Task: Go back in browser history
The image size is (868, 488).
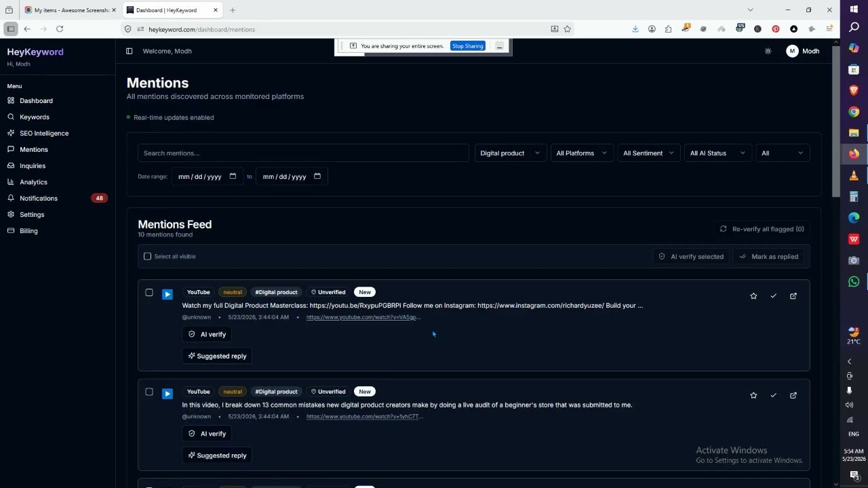Action: 27,29
